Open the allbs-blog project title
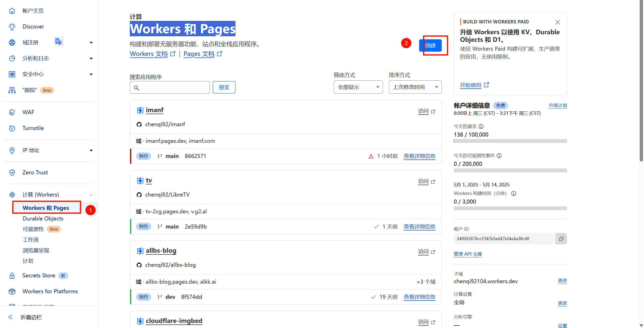Image resolution: width=644 pixels, height=328 pixels. coord(161,251)
